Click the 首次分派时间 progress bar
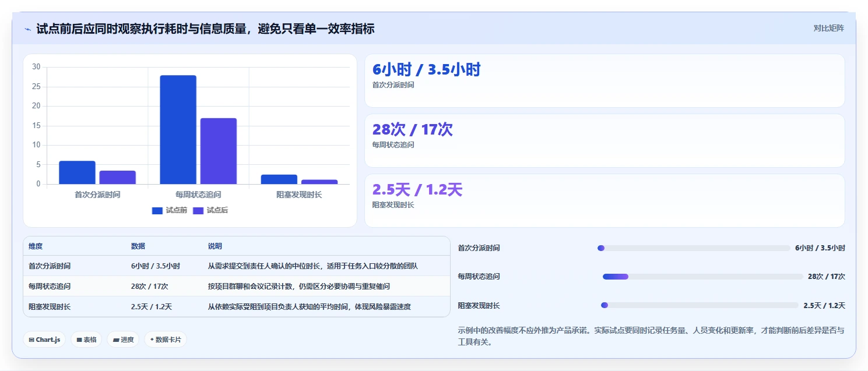The width and height of the screenshot is (868, 371). point(694,248)
